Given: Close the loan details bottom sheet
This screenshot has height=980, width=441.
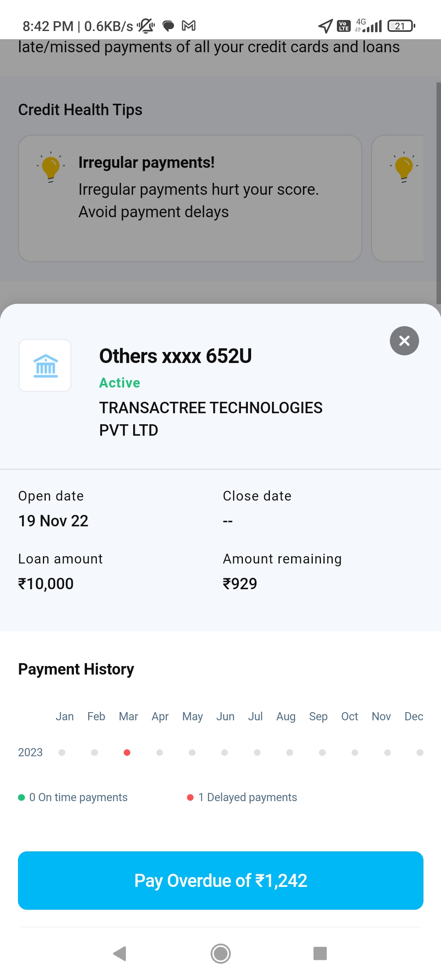Looking at the screenshot, I should tap(404, 341).
